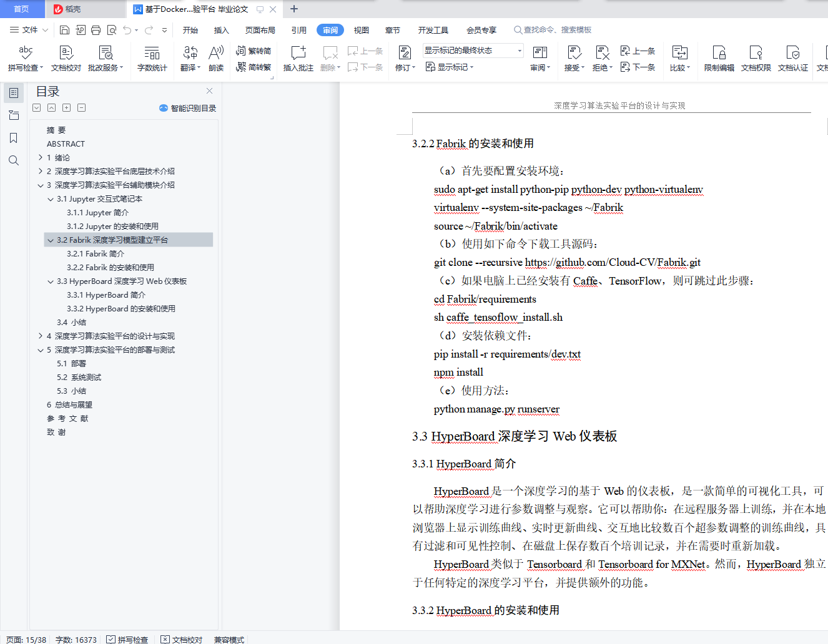Open the 文件 menu
Image resolution: width=828 pixels, height=644 pixels.
[29, 30]
